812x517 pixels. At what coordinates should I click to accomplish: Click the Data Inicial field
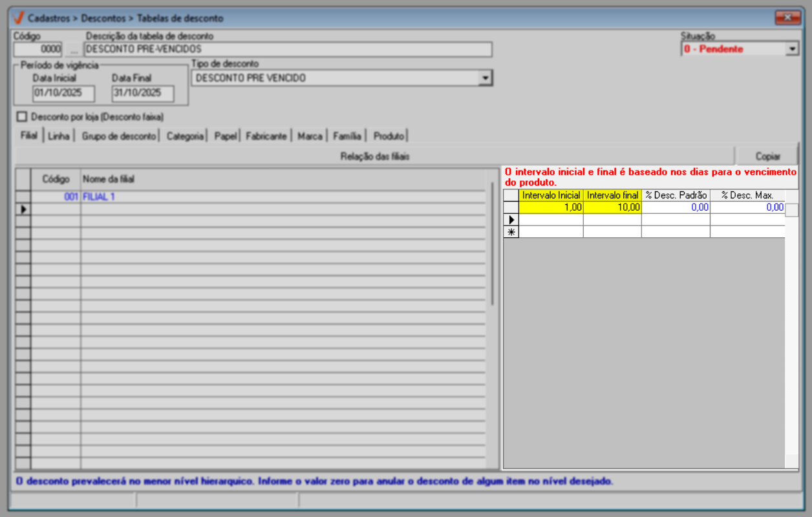point(63,93)
